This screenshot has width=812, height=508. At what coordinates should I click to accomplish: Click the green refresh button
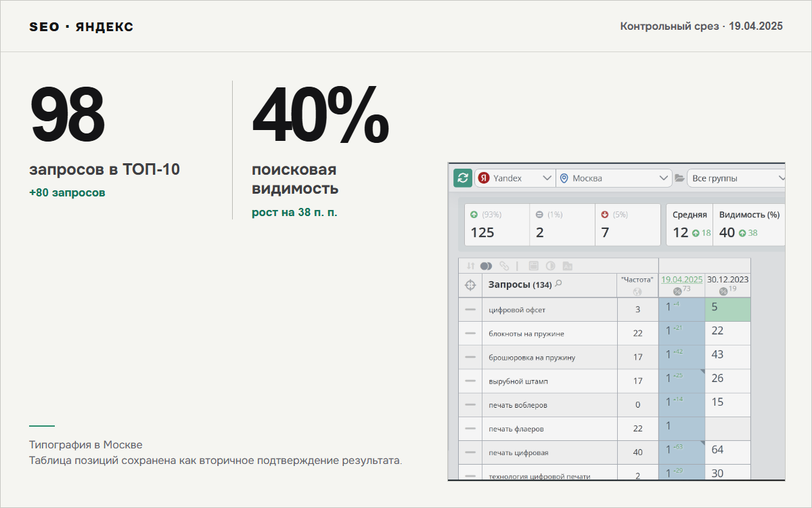[x=463, y=178]
